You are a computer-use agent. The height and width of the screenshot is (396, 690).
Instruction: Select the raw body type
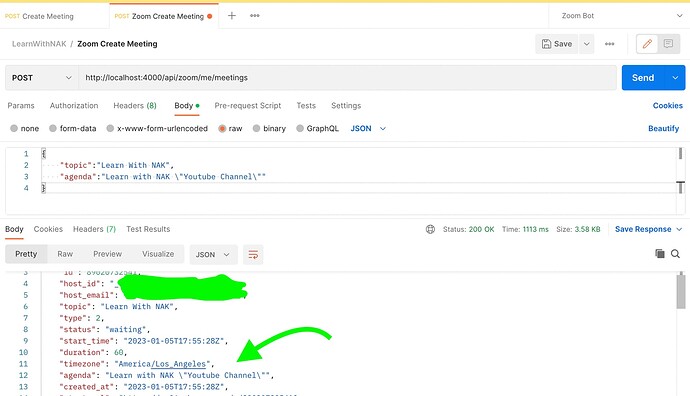point(230,128)
